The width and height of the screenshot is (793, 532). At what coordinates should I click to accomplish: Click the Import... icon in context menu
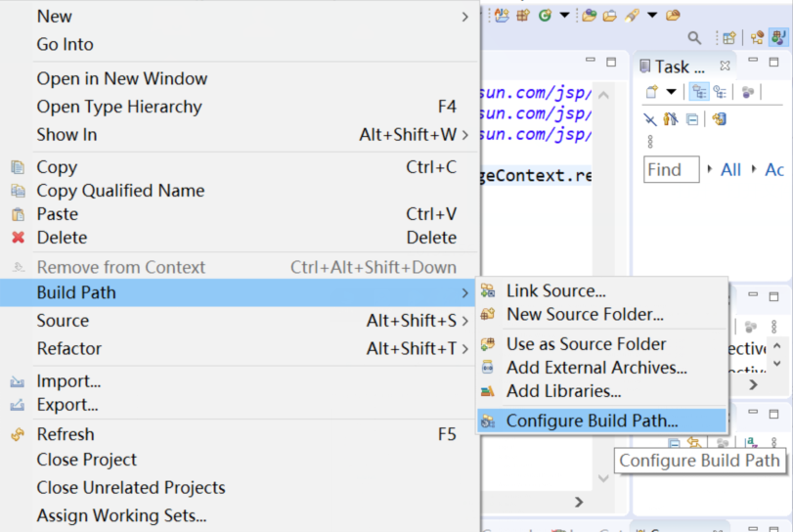18,381
